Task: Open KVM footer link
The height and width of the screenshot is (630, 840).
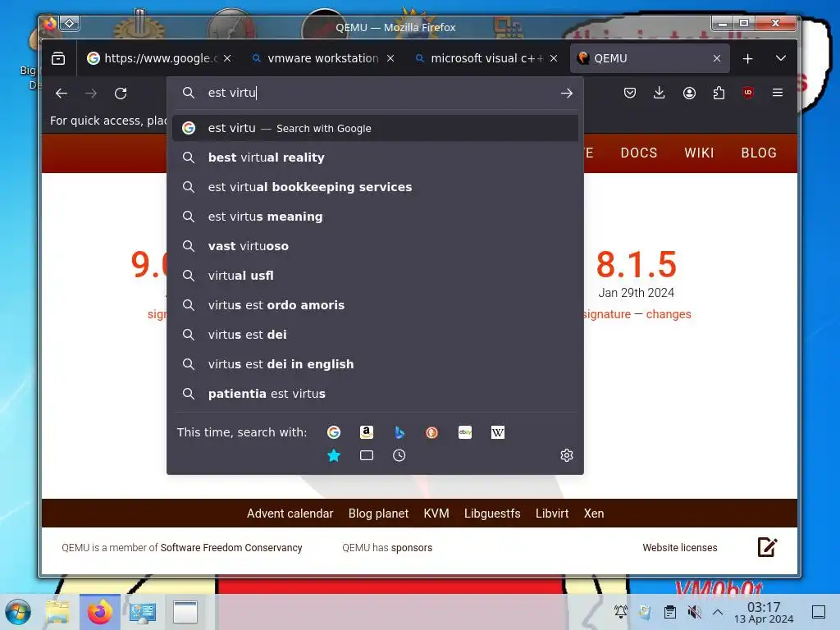Action: pos(436,514)
